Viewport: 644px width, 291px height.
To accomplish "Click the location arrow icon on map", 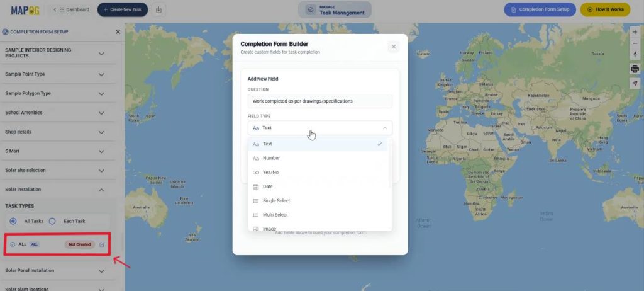I will pyautogui.click(x=635, y=83).
